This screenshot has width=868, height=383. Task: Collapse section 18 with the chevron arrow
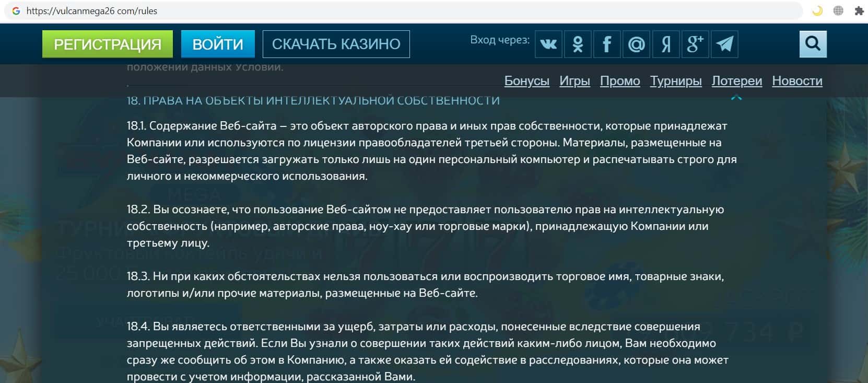pos(736,98)
